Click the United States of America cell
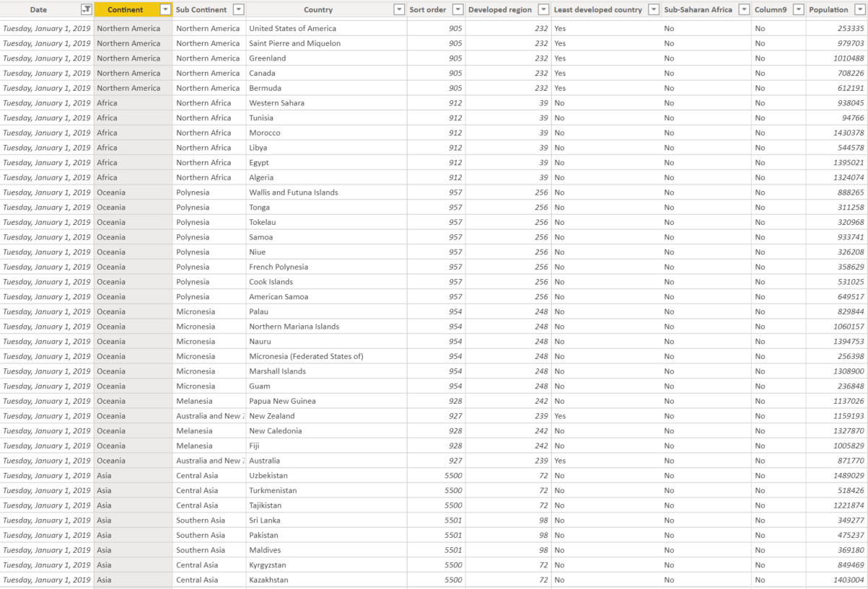The width and height of the screenshot is (868, 589). pos(326,28)
